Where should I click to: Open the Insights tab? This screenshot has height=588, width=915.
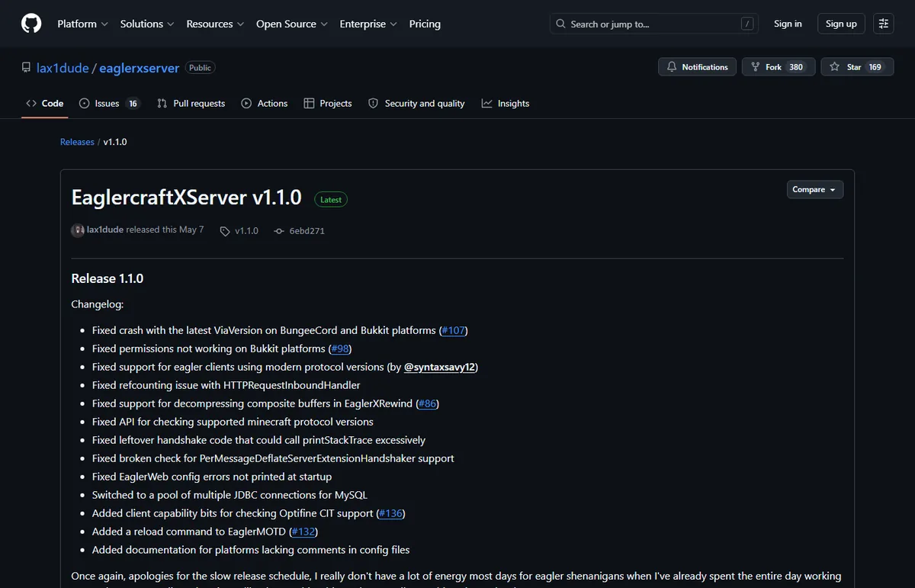506,103
